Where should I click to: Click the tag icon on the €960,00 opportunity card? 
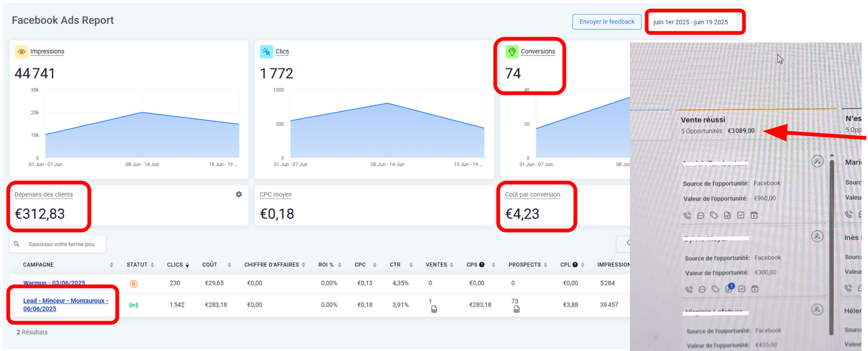[714, 215]
